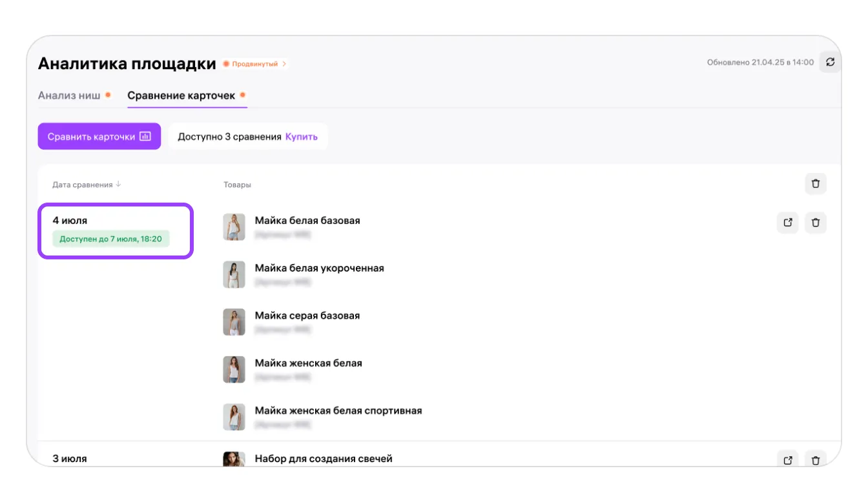Click the refresh data icon
Screen dimensions: 868x502
pyautogui.click(x=830, y=62)
